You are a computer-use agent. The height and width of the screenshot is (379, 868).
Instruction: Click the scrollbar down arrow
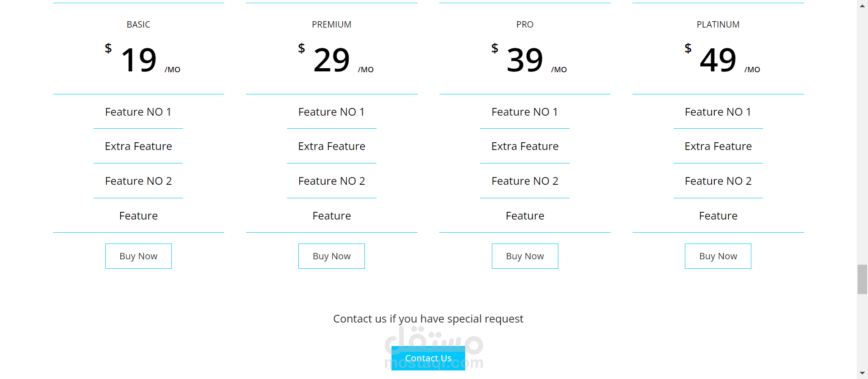pyautogui.click(x=862, y=374)
